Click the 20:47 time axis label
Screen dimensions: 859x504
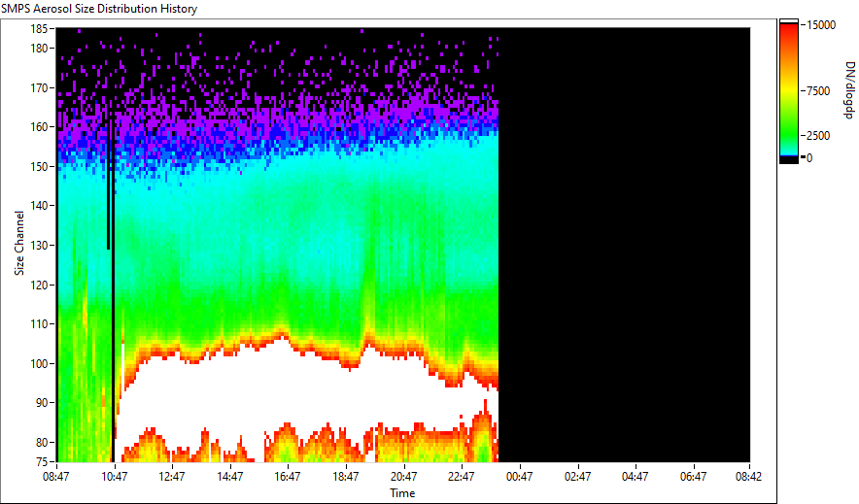pyautogui.click(x=403, y=477)
